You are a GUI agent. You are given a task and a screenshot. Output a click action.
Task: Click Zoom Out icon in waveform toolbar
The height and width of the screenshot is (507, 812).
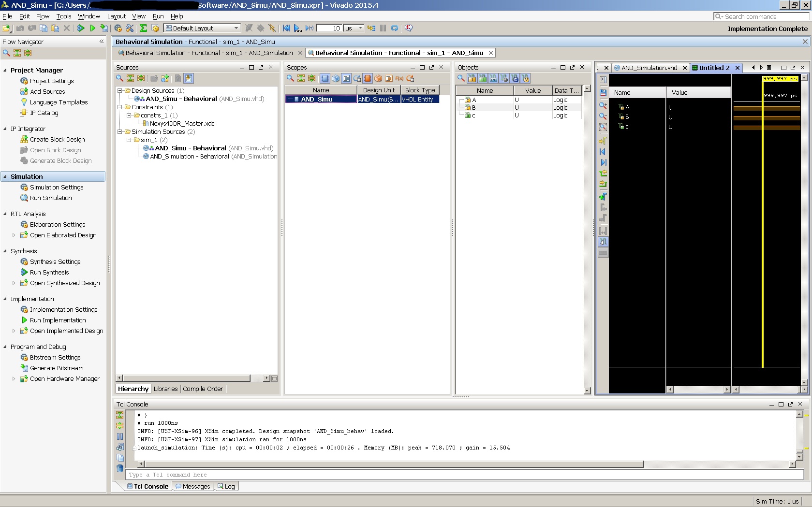tap(603, 116)
